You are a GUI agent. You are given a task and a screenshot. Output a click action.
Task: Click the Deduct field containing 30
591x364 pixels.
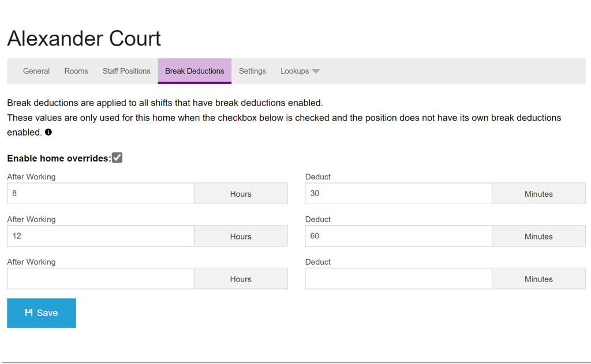[398, 194]
